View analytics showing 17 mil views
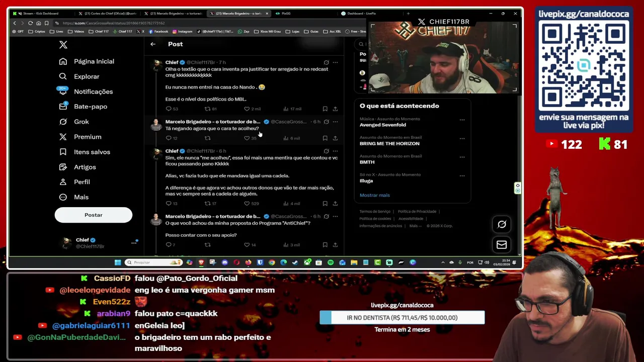Viewport: 644px width, 362px height. point(292,109)
